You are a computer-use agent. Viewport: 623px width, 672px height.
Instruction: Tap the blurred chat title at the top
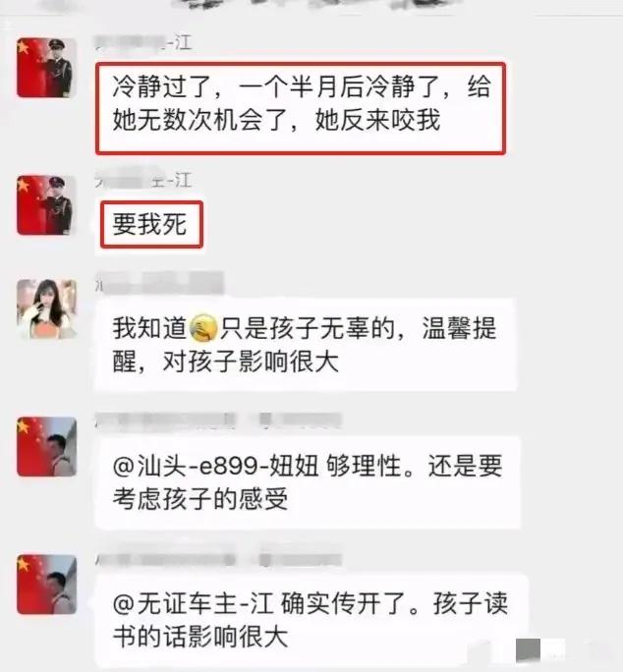(x=315, y=5)
